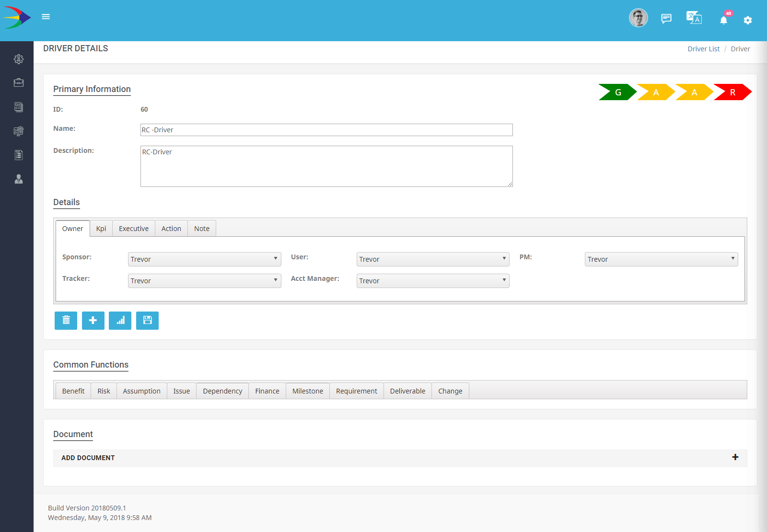This screenshot has width=767, height=532.
Task: Click the floppy disk save button
Action: (x=147, y=320)
